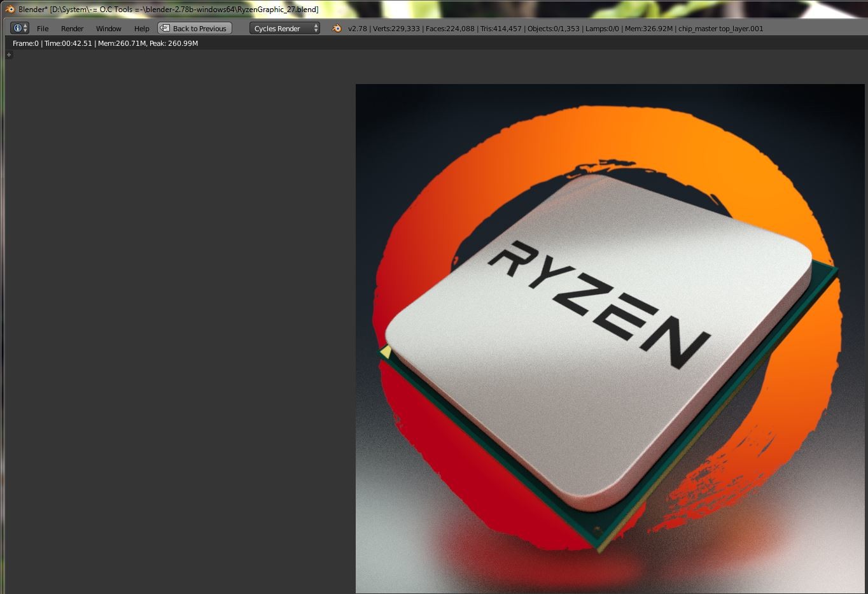Click the Blender logo icon beside v2.78

[x=337, y=28]
